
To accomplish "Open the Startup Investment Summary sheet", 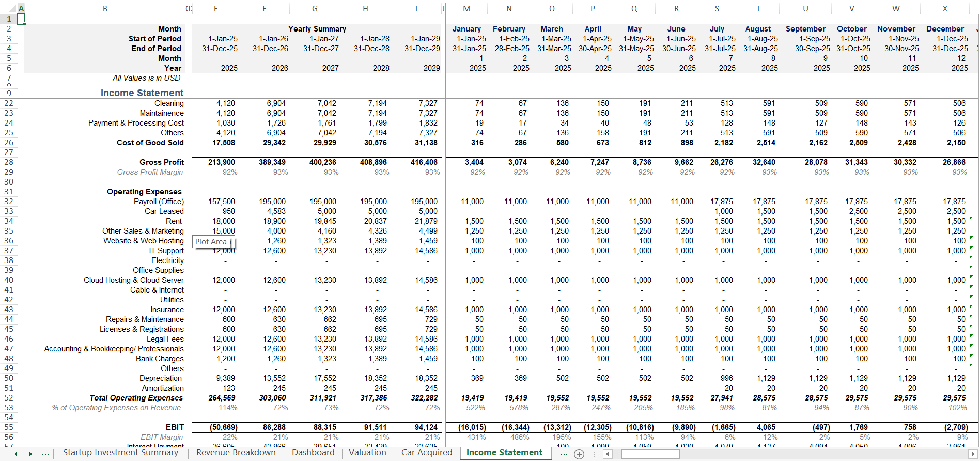I will pyautogui.click(x=120, y=453).
